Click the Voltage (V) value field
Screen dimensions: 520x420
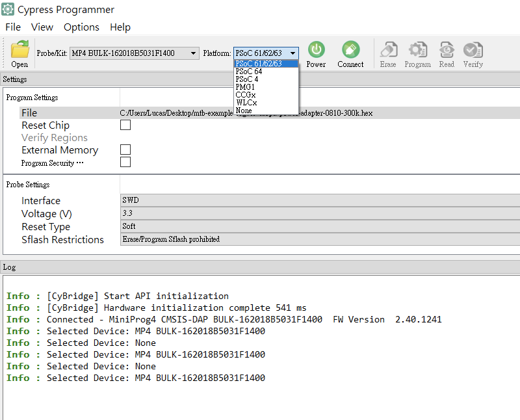318,213
